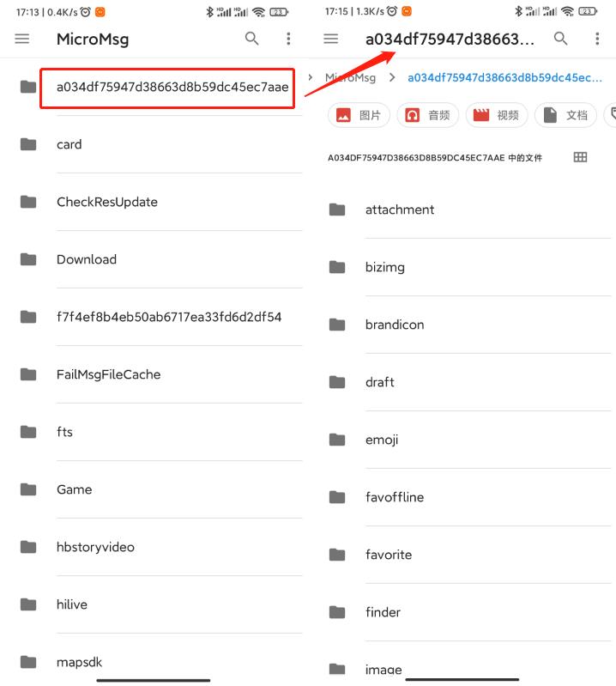
Task: Open the Download folder
Action: tap(87, 259)
